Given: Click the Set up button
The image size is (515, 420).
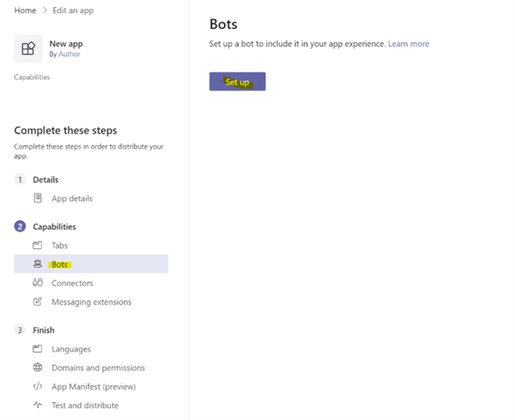Looking at the screenshot, I should point(238,81).
